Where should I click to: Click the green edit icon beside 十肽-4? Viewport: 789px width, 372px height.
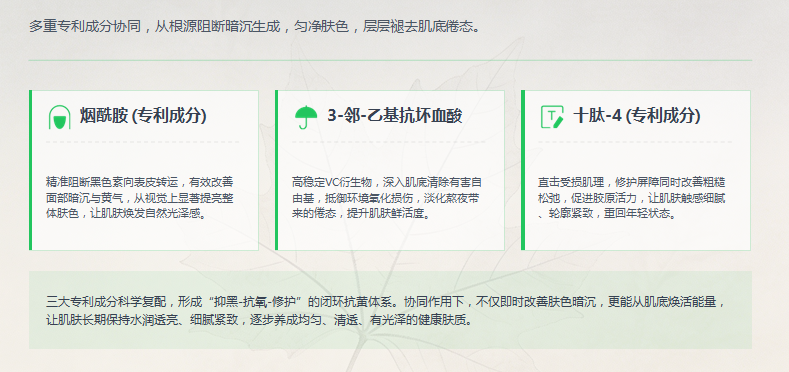point(552,117)
